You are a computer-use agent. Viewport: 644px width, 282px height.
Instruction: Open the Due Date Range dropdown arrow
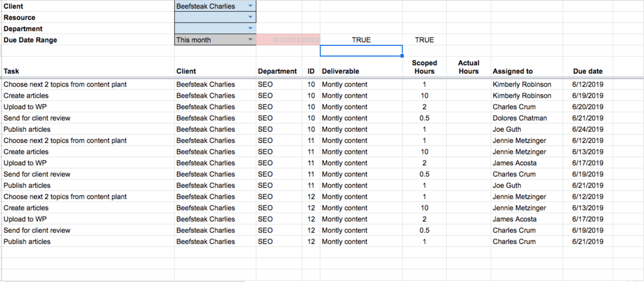(x=250, y=40)
